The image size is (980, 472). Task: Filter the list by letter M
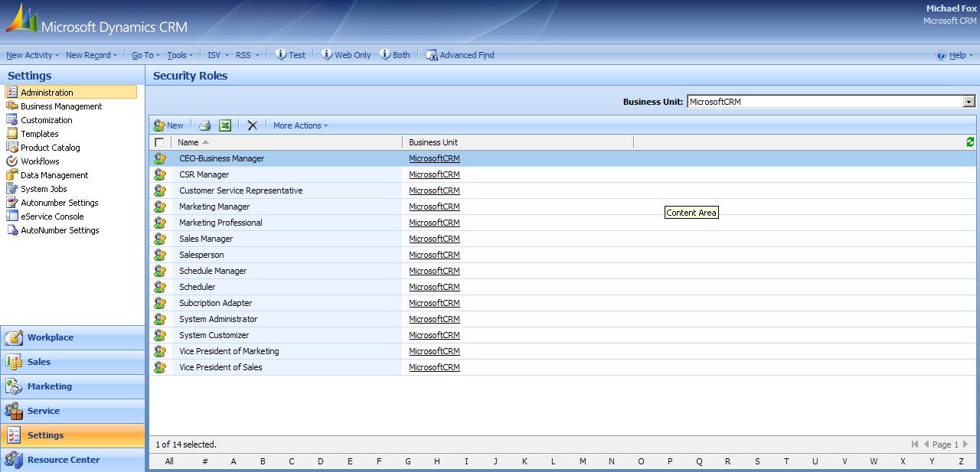(x=583, y=461)
